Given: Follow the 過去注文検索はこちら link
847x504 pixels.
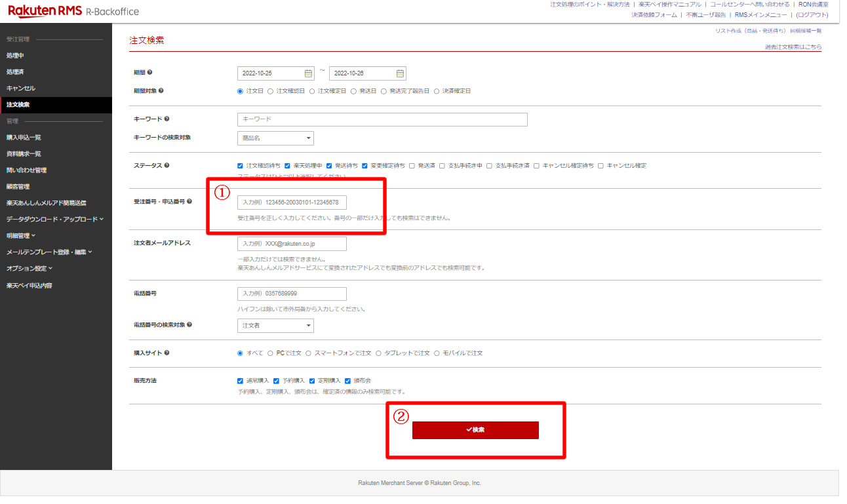Looking at the screenshot, I should pyautogui.click(x=793, y=47).
